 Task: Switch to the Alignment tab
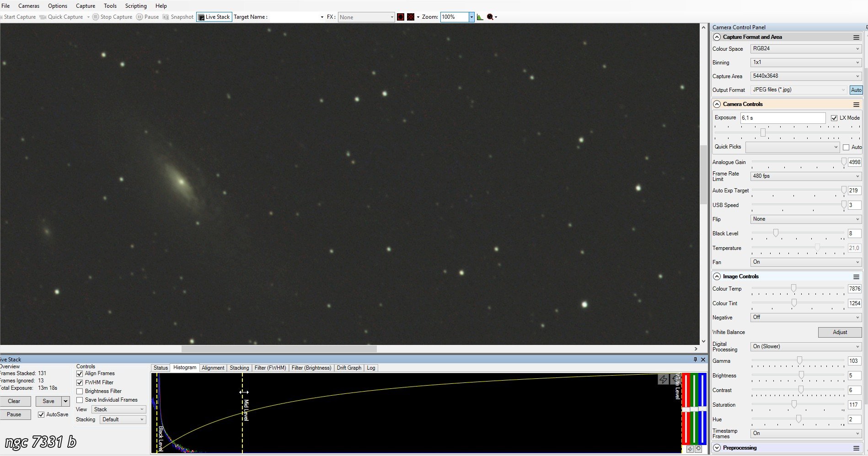click(213, 368)
